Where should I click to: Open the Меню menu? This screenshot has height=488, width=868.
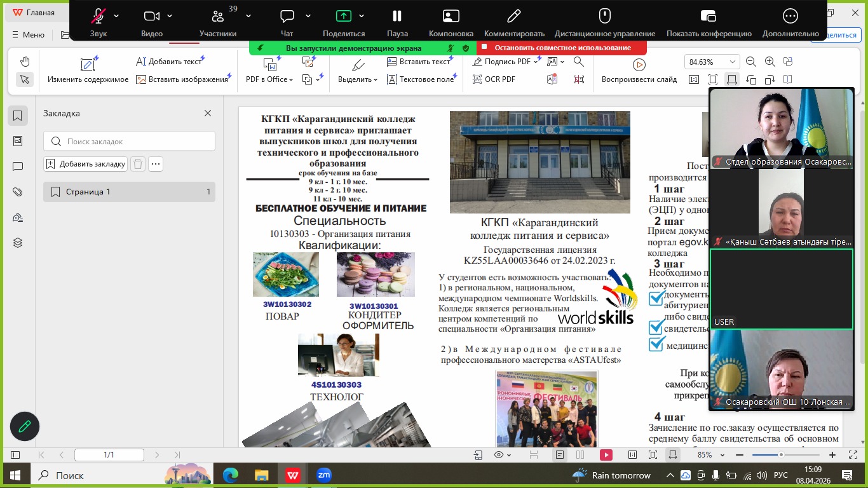[x=28, y=35]
